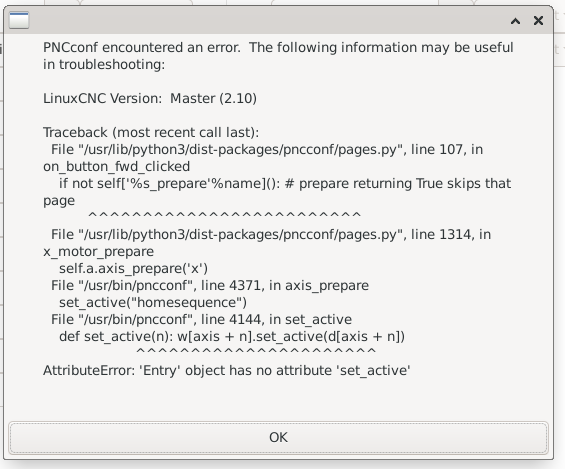The height and width of the screenshot is (469, 565).
Task: Click the 'def set_active(n)' code line
Action: pos(232,336)
